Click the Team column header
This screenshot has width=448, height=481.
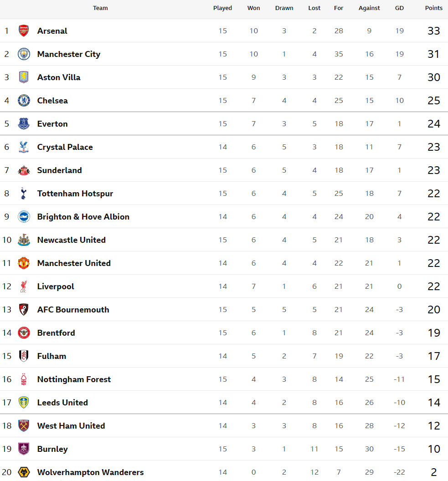(100, 8)
